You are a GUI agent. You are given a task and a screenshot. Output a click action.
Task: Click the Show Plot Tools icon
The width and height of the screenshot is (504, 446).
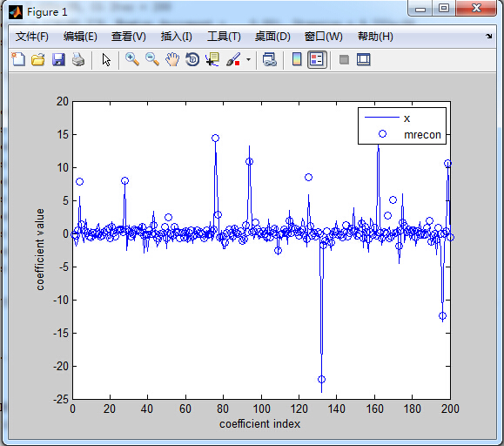364,59
